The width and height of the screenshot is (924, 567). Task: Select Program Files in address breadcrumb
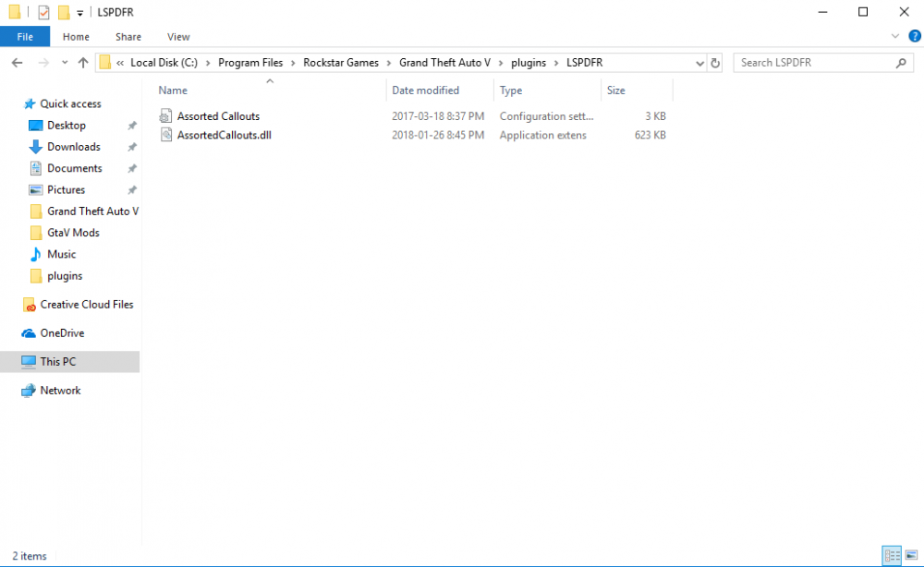point(250,63)
